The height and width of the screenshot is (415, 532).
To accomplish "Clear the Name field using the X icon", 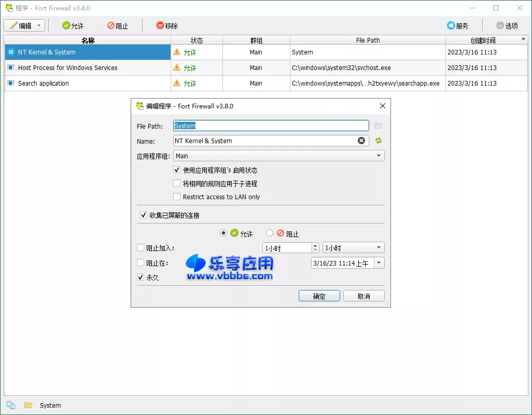I will pyautogui.click(x=361, y=141).
